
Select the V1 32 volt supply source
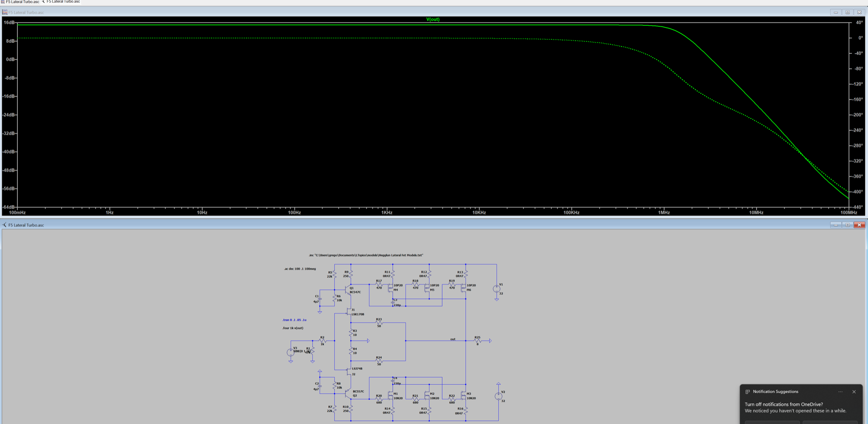(x=496, y=289)
